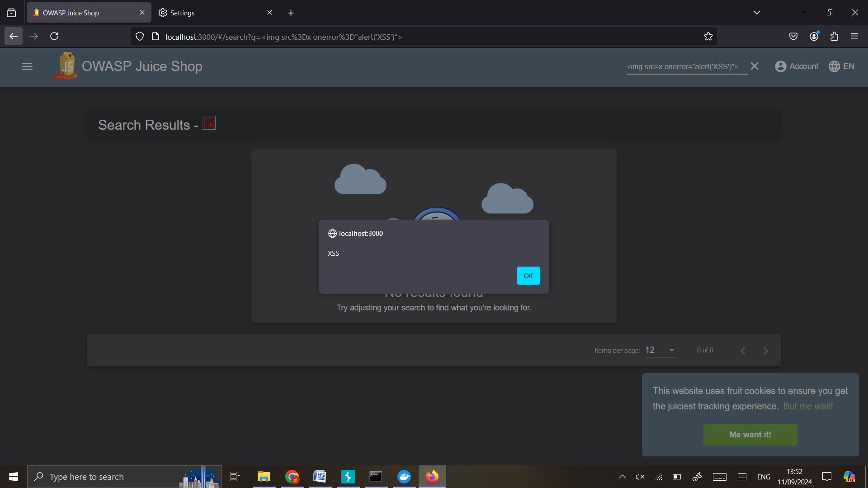Accept cookies with 'Me want it!' button
Image resolution: width=868 pixels, height=488 pixels.
(x=750, y=435)
